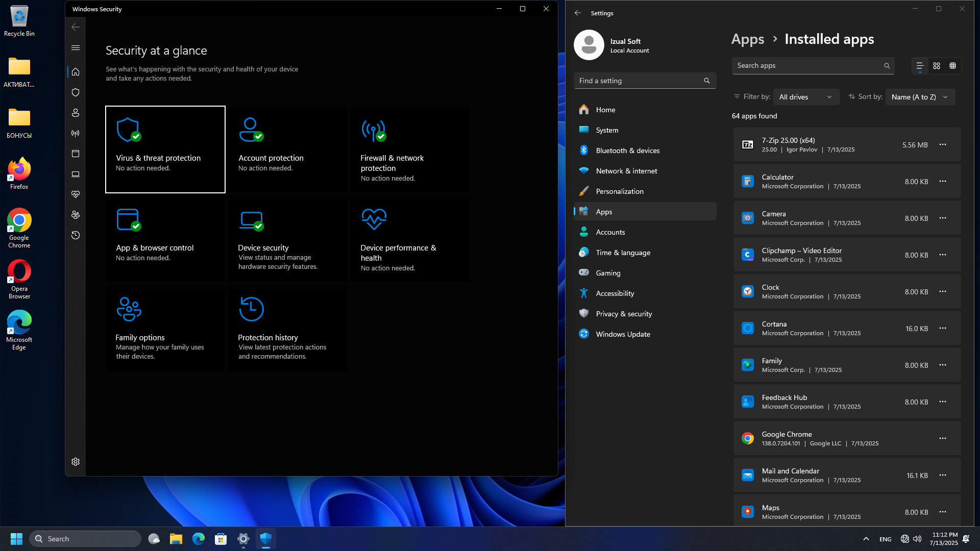Open Device performance & health sidebar heart icon

76,194
